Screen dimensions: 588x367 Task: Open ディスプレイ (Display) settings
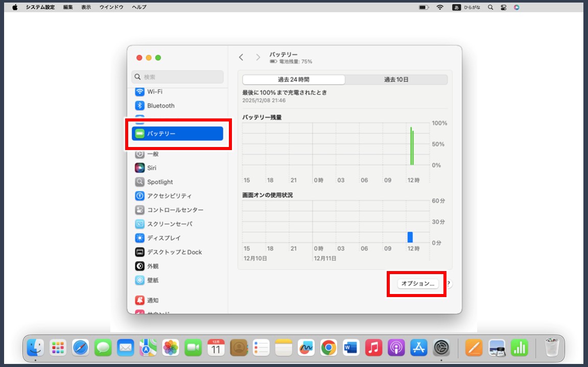(x=163, y=237)
